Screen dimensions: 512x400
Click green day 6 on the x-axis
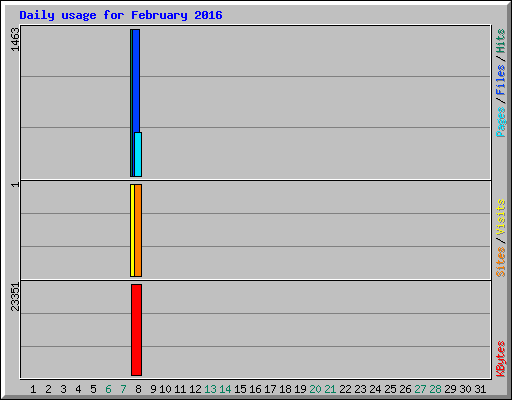(108, 389)
